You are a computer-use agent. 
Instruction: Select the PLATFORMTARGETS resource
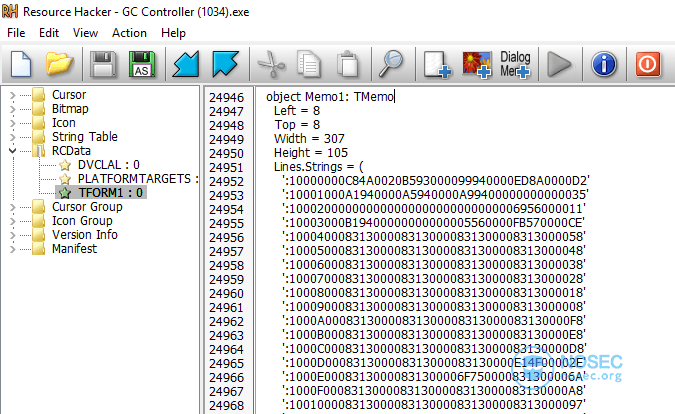138,179
